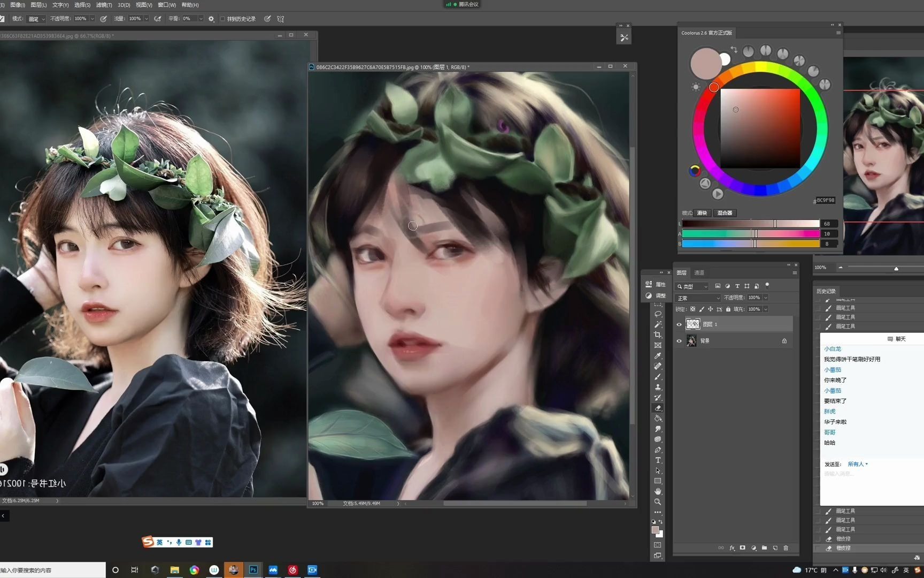Screen dimensions: 924x578
Task: Toggle lock transparent pixels in Layers panel
Action: 692,309
